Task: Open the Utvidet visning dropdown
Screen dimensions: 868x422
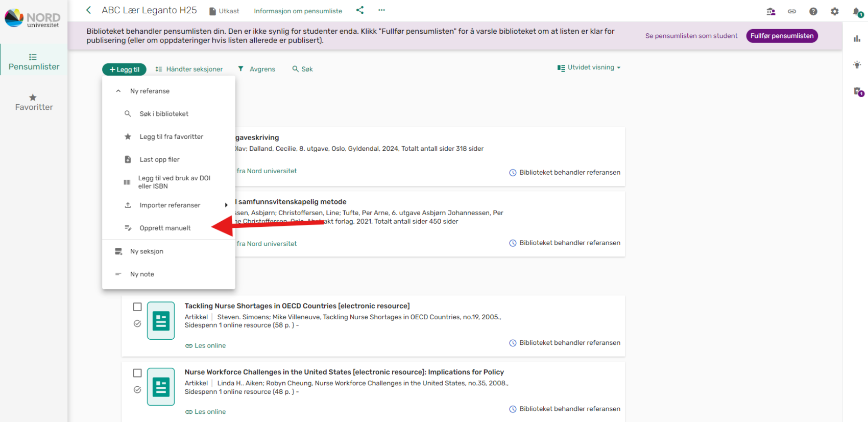Action: click(x=589, y=67)
